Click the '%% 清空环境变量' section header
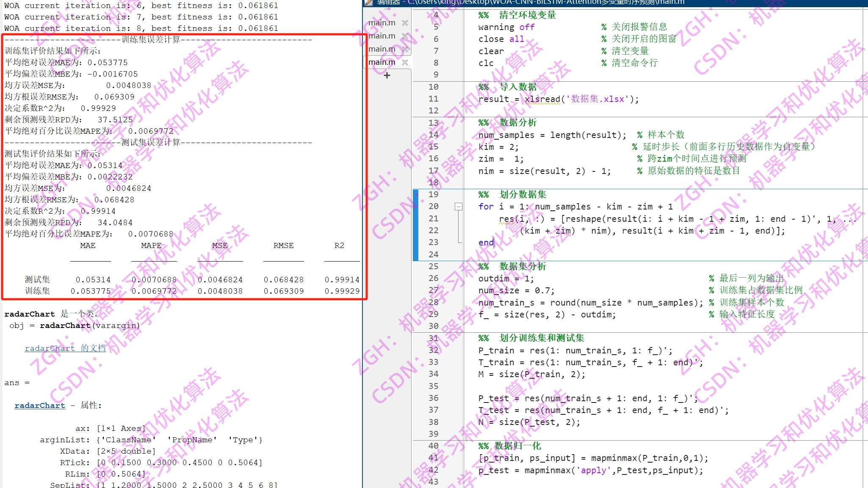The image size is (868, 488). point(517,15)
